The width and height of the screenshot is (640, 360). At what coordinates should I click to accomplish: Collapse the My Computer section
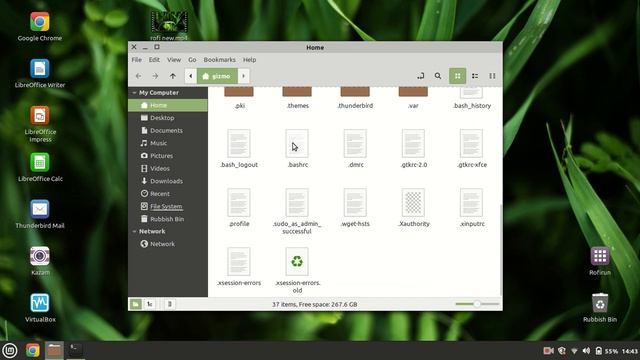(134, 93)
